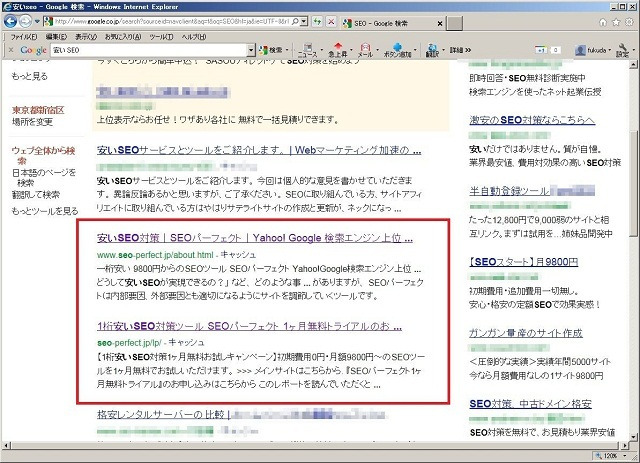Open the 120% zoom level control in the status bar
Screen dimensions: 640x463
tap(611, 456)
